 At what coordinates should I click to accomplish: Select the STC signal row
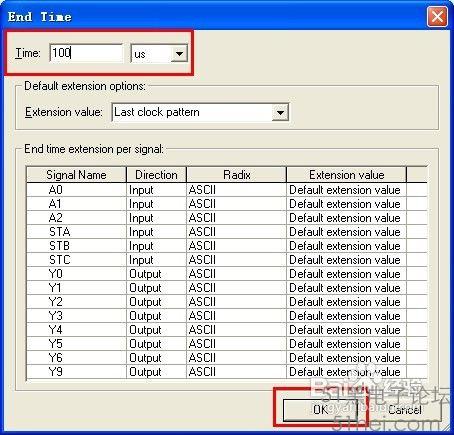coord(227,260)
